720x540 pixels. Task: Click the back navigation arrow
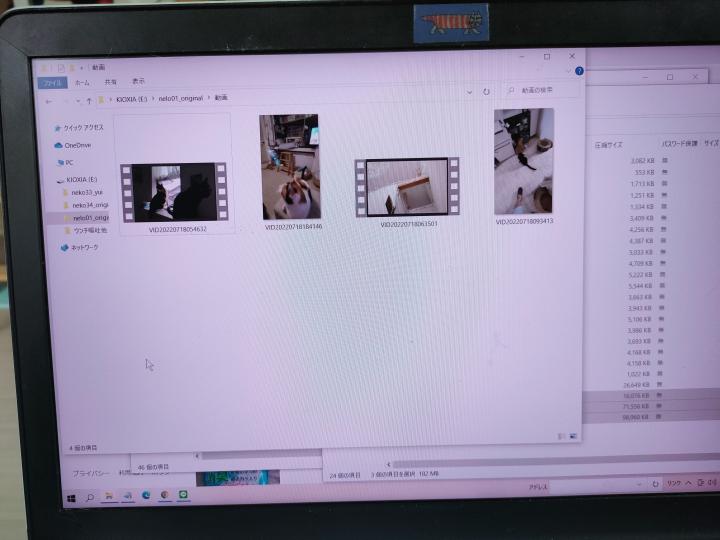pos(49,101)
